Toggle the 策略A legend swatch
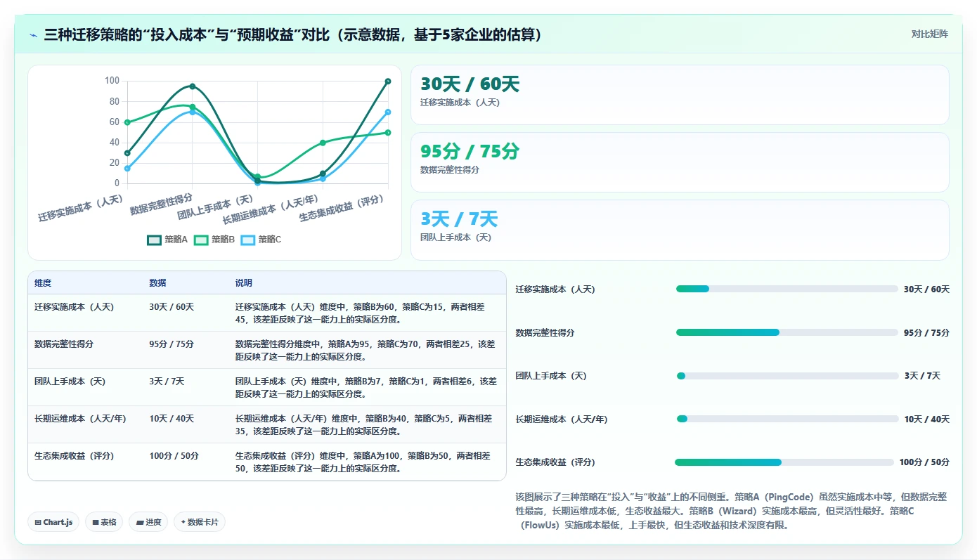The width and height of the screenshot is (977, 560). point(154,240)
